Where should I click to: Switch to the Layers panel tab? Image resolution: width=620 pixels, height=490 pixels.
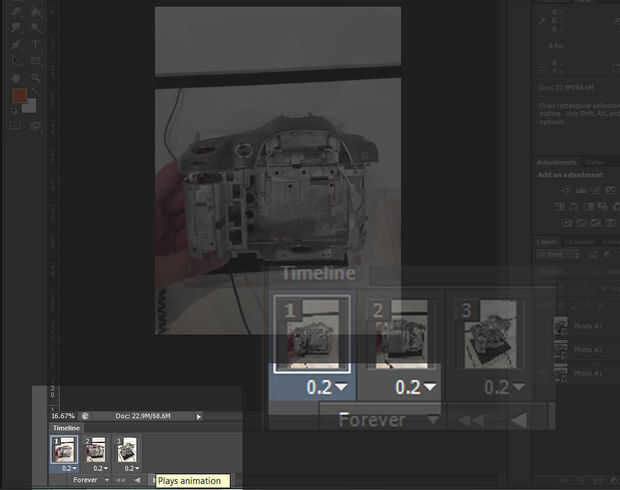(548, 242)
